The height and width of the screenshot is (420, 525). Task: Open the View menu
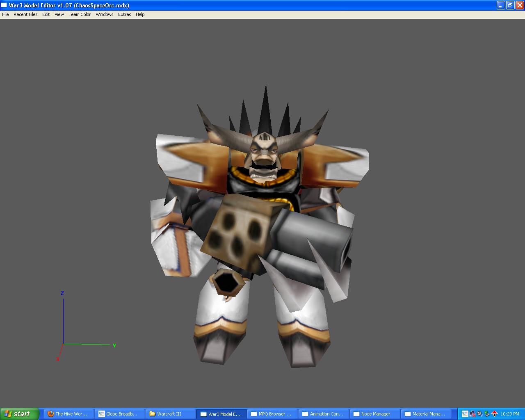pyautogui.click(x=59, y=14)
